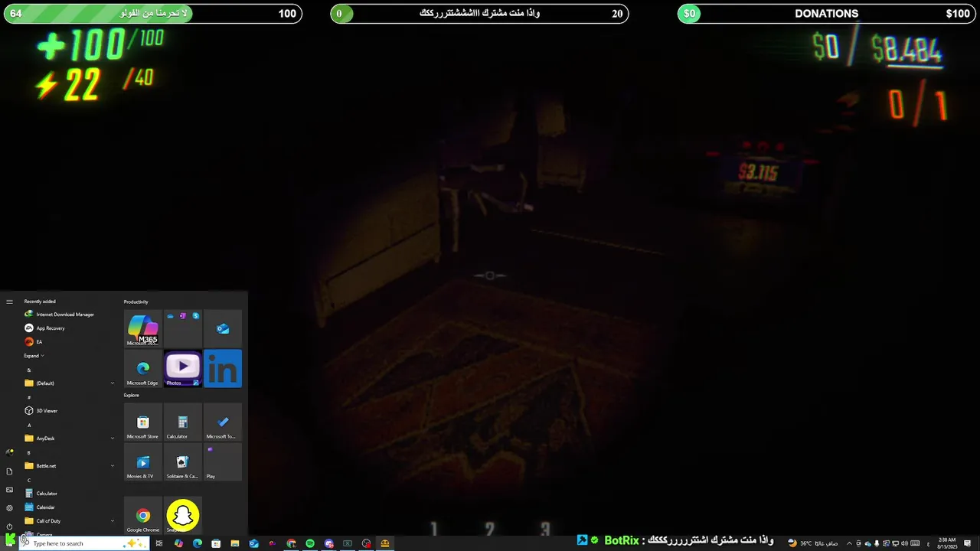Viewport: 980px width, 551px height.
Task: Switch to the active game taskbar icon
Action: click(x=385, y=543)
